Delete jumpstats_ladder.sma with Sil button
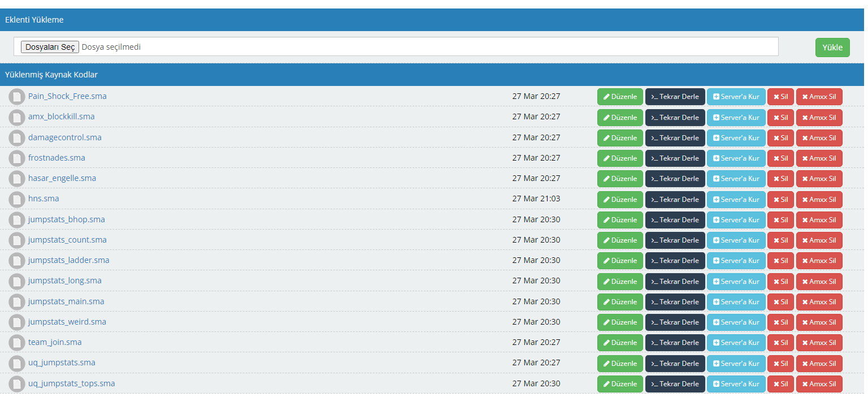 click(780, 261)
